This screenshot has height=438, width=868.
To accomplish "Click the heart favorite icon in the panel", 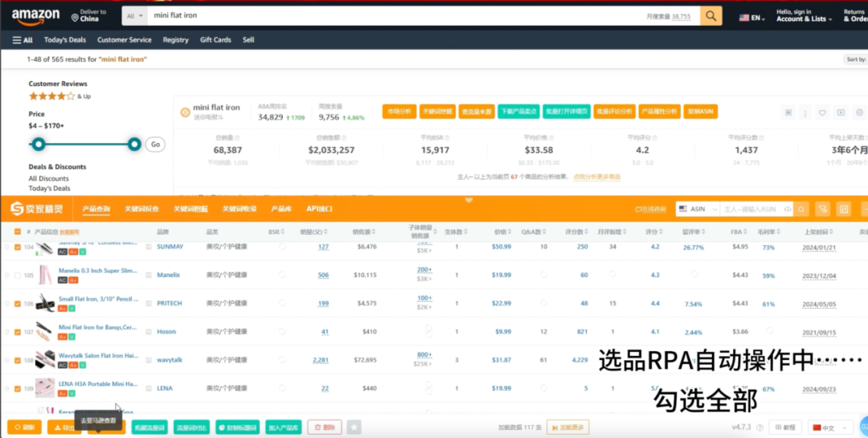I will pyautogui.click(x=823, y=113).
